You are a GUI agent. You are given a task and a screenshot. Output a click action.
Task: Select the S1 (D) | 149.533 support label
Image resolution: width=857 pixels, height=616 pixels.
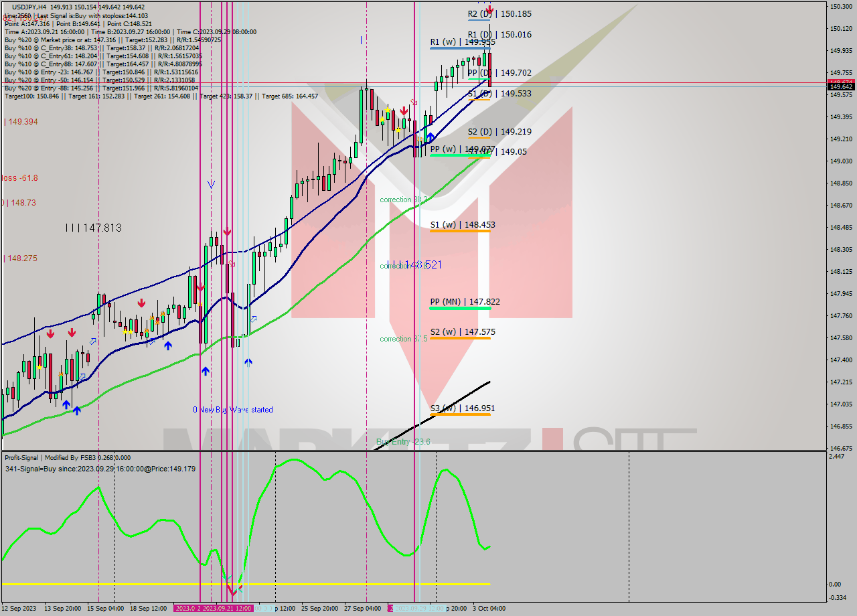point(499,93)
